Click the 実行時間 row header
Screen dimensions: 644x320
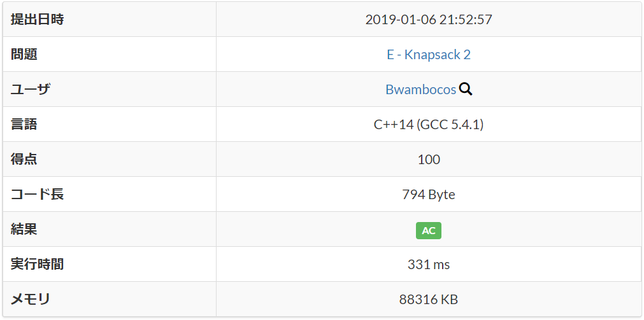click(37, 265)
